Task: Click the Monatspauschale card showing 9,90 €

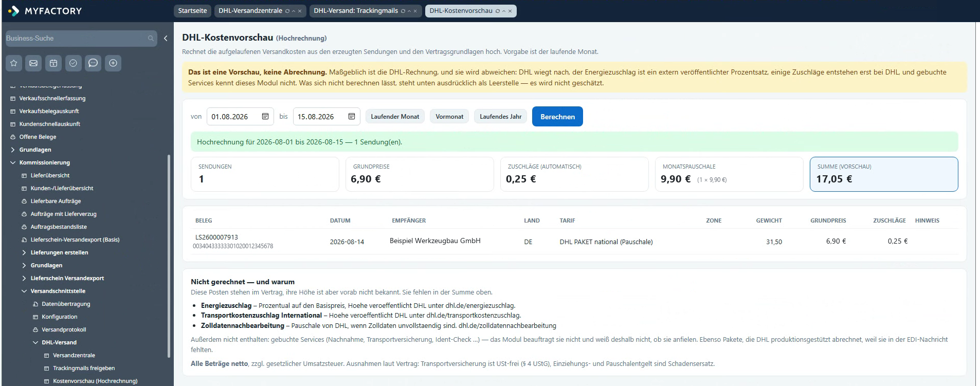Action: (x=729, y=174)
